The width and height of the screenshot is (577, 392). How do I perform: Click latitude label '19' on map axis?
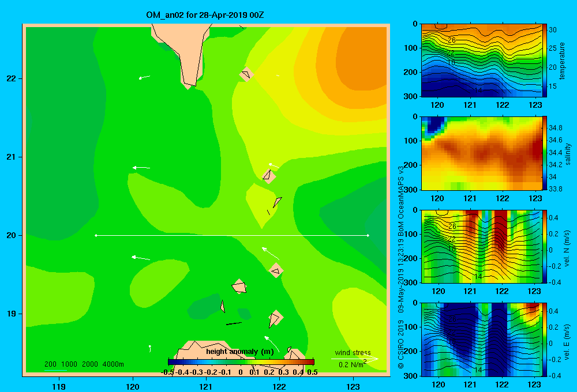click(12, 314)
